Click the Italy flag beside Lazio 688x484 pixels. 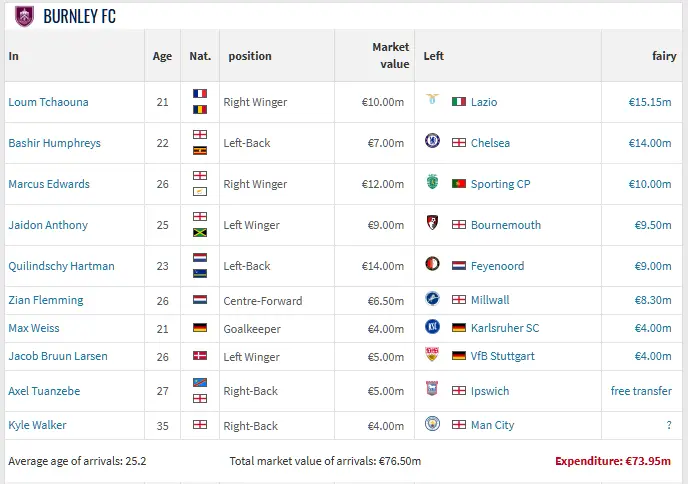click(x=459, y=102)
